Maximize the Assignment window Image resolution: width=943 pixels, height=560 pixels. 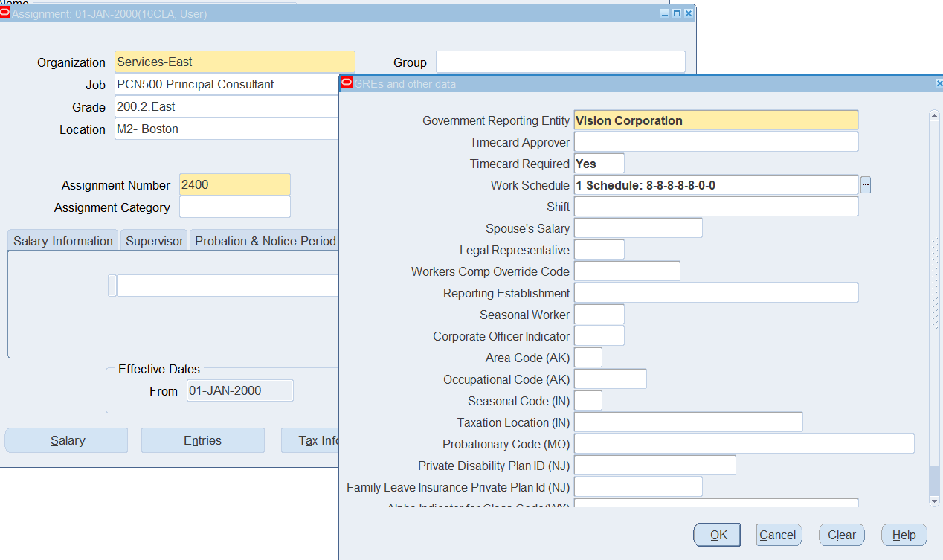click(677, 13)
